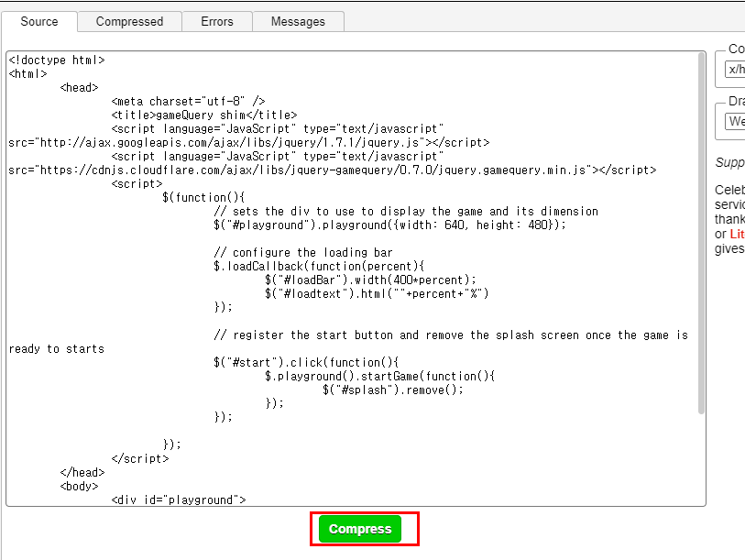Click the 'x/h' input field at right
The height and width of the screenshot is (560, 745).
click(735, 70)
